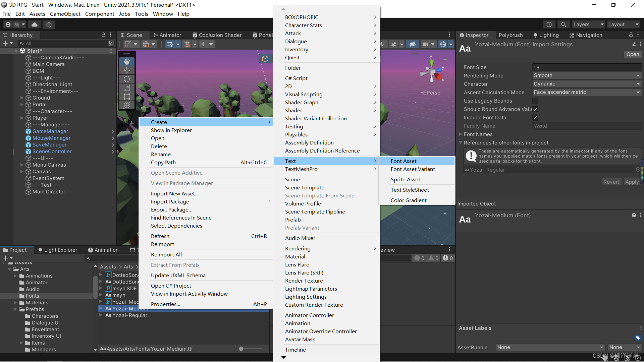This screenshot has height=362, width=644.
Task: Open the GameObject menu
Action: click(65, 14)
